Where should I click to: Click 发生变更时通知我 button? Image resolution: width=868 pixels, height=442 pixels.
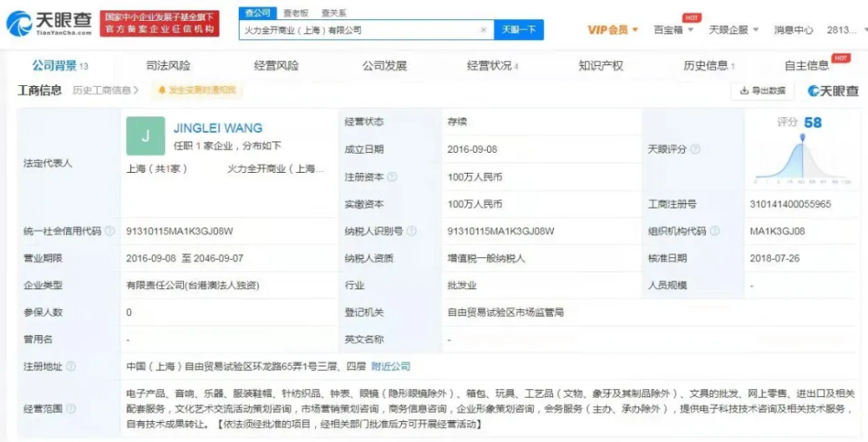197,90
